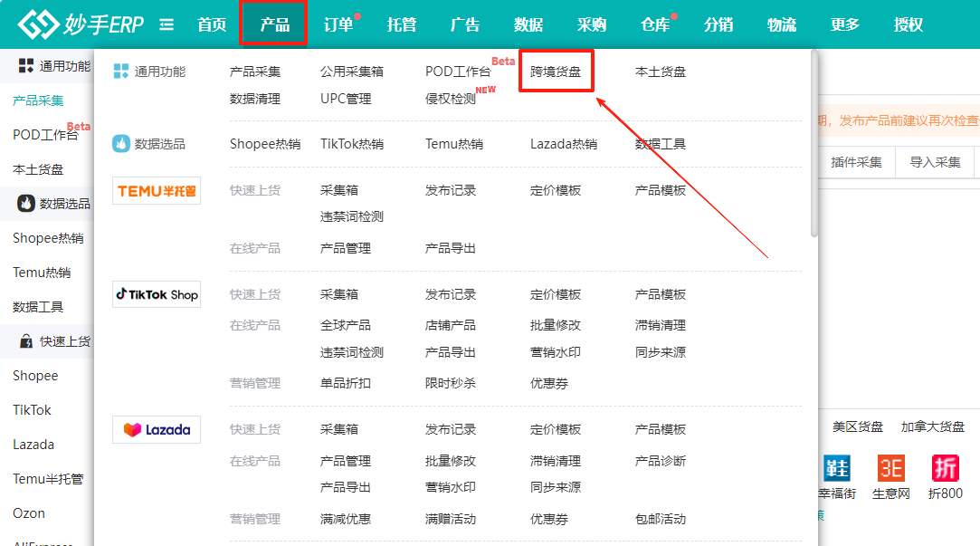Open 本土货盘 in product dropdown menu

coord(660,72)
